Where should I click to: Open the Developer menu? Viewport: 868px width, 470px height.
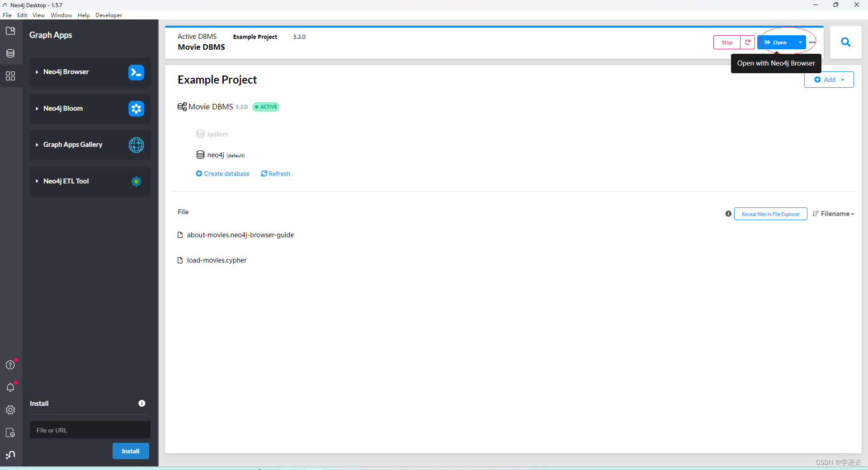point(108,15)
